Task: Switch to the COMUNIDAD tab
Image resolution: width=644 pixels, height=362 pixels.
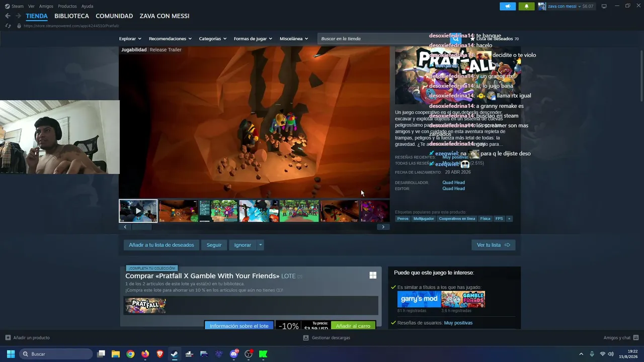Action: (x=114, y=16)
